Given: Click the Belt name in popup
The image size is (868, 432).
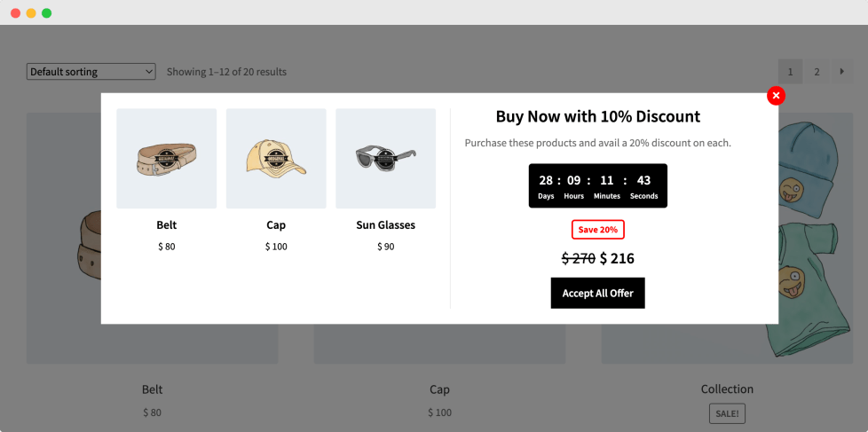Looking at the screenshot, I should [x=166, y=225].
